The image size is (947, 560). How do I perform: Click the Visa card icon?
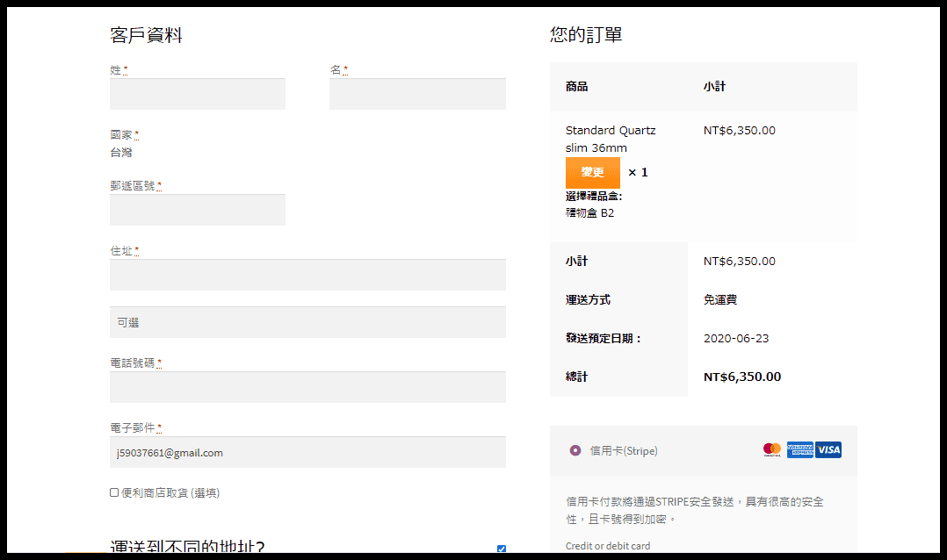[x=828, y=450]
